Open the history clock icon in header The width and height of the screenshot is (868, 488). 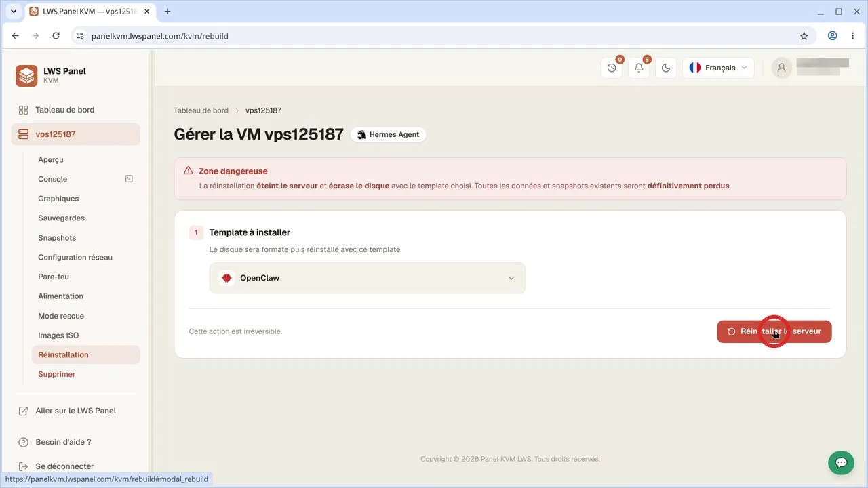pos(612,68)
